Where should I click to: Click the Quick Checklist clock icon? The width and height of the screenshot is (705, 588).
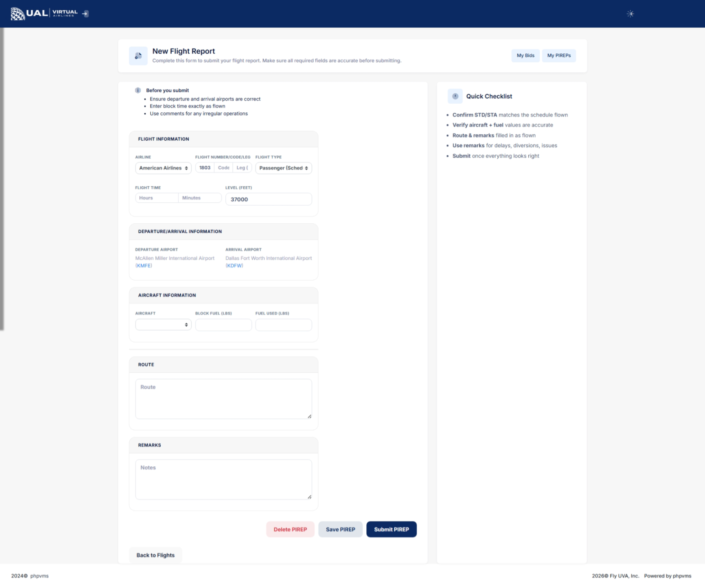click(455, 96)
